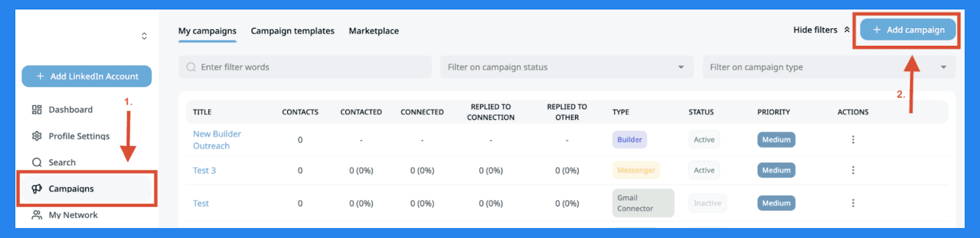The image size is (980, 238).
Task: Click the Search magnifier icon in sidebar
Action: 37,162
